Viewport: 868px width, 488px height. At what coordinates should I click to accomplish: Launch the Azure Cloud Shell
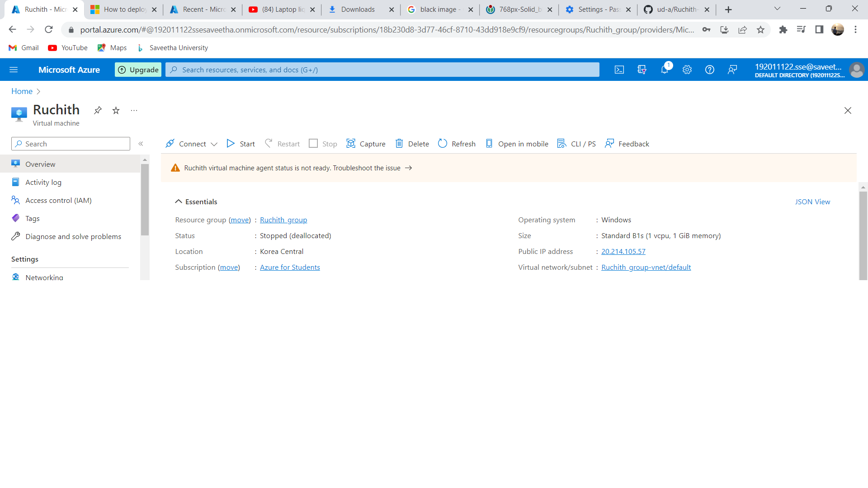(619, 70)
